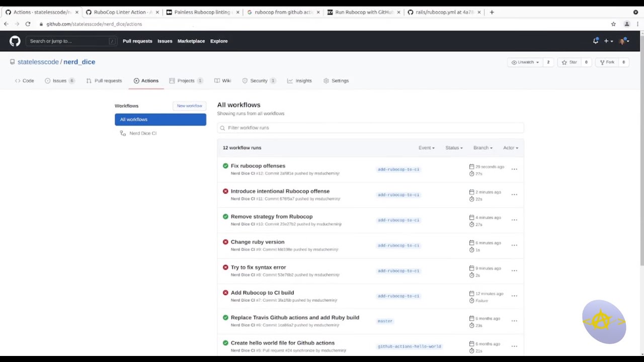
Task: Open options for Create hello world file run
Action: pyautogui.click(x=514, y=346)
